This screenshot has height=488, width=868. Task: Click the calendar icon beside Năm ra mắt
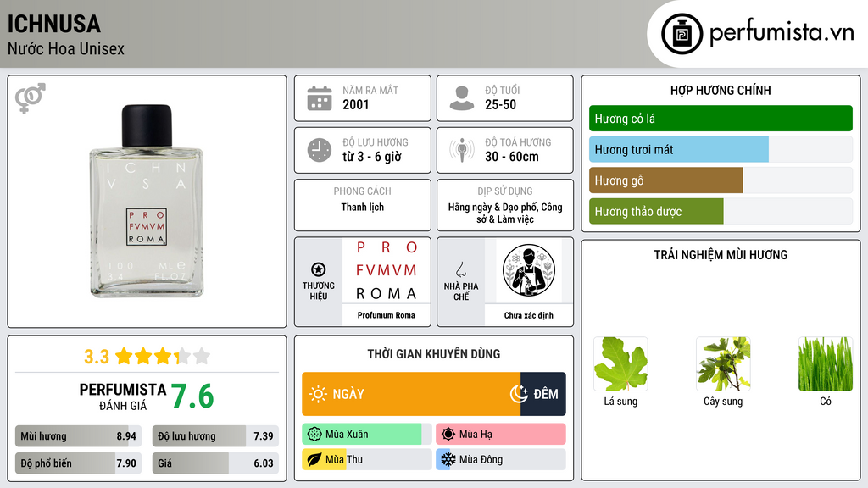coord(320,98)
